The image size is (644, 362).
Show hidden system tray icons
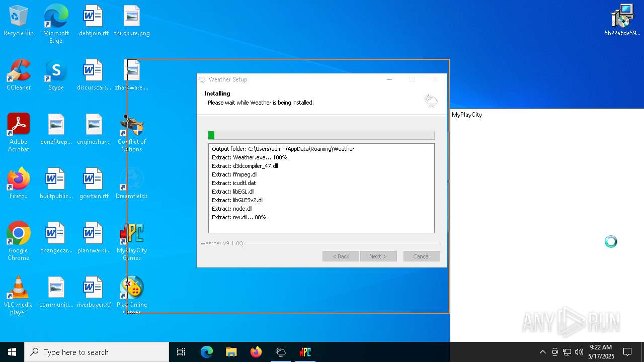pos(542,352)
